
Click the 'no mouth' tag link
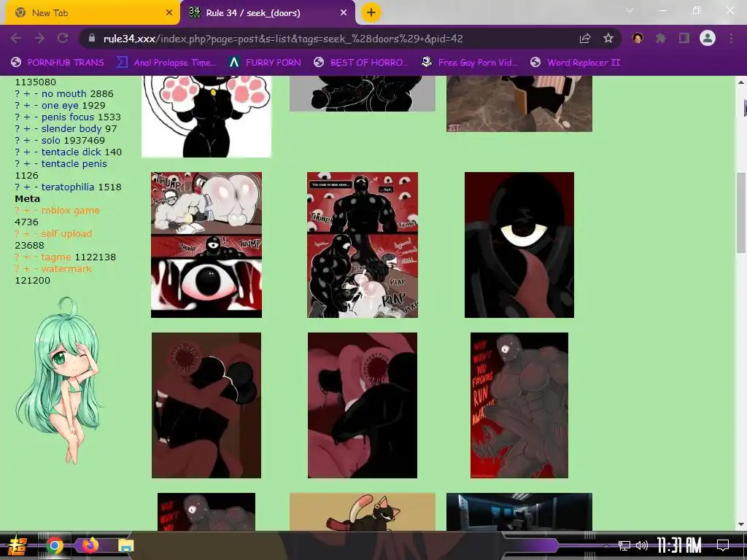coord(64,93)
